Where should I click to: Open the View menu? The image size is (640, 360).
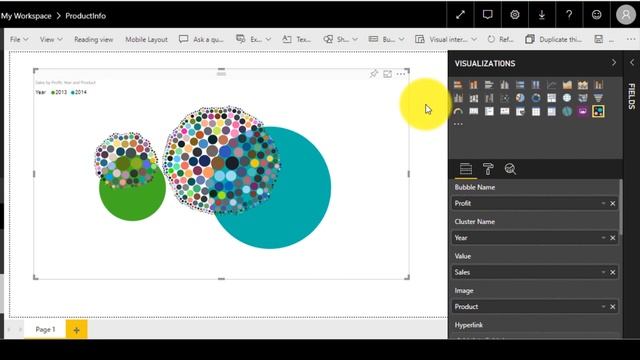point(51,39)
